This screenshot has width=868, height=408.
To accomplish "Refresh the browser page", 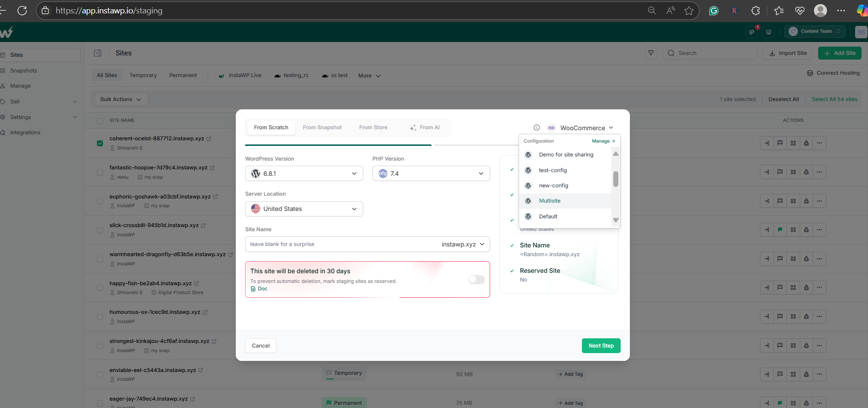I will pyautogui.click(x=22, y=10).
